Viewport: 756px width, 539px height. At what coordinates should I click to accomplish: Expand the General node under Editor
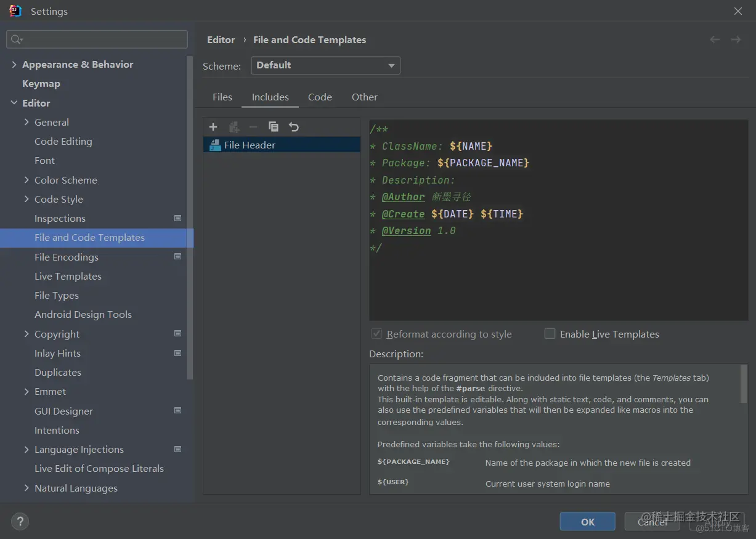(26, 122)
